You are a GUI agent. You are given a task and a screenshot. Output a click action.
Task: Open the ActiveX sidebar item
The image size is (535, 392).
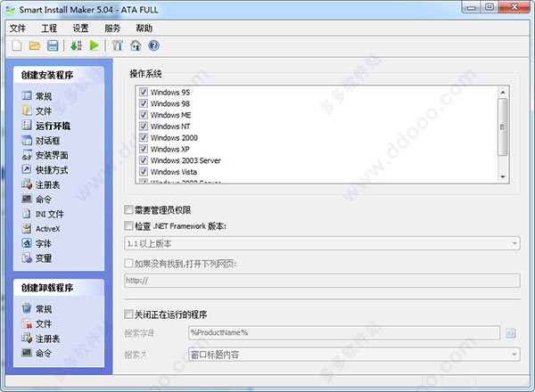click(41, 228)
